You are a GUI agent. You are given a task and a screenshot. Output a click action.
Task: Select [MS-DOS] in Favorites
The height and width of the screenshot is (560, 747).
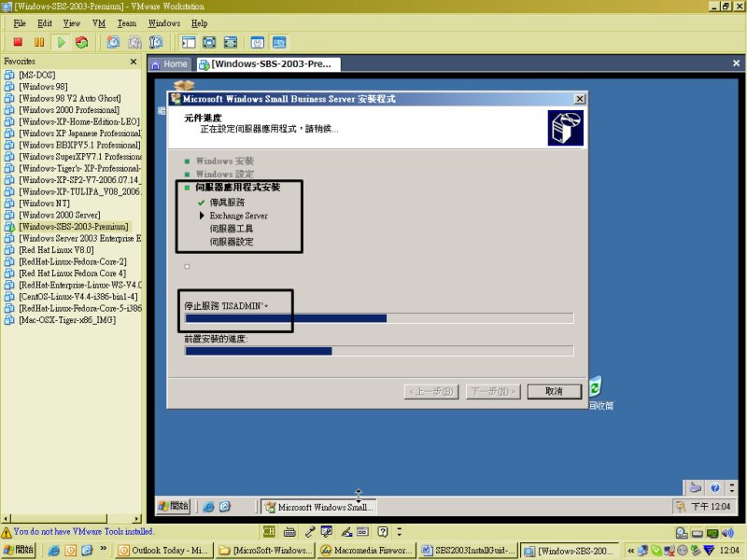point(36,75)
